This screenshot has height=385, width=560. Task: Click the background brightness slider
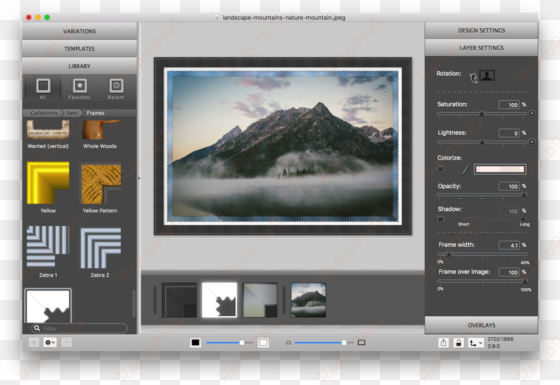(229, 343)
